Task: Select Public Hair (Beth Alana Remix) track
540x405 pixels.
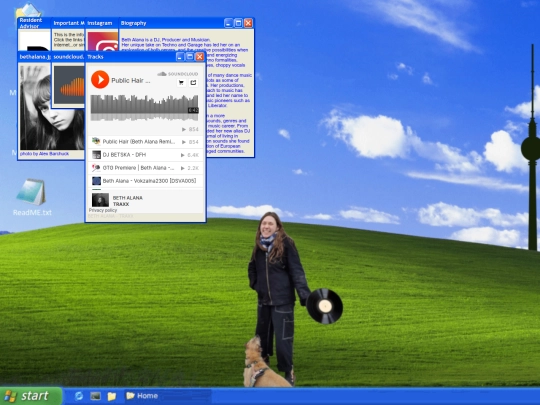Action: click(145, 142)
